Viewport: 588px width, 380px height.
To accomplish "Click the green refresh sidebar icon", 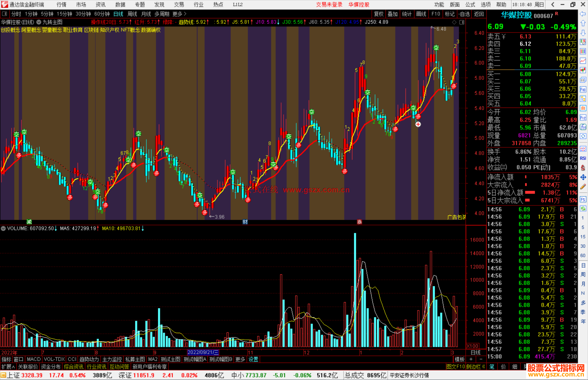I will [583, 209].
